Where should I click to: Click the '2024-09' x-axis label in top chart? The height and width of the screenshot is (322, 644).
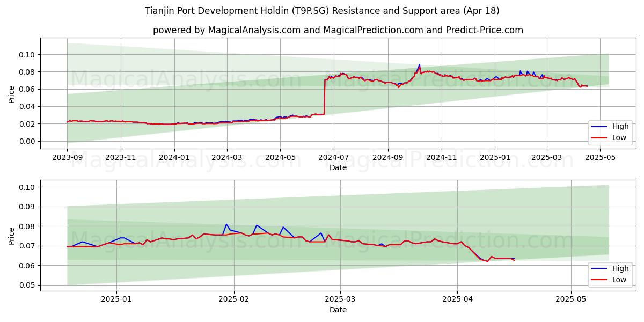[x=387, y=158]
